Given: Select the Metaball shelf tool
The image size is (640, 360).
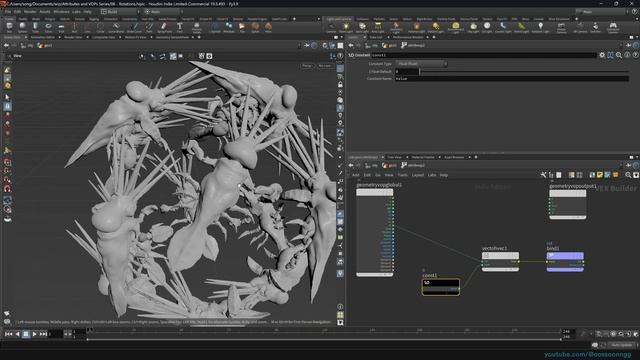Looking at the screenshot, I should tap(229, 27).
